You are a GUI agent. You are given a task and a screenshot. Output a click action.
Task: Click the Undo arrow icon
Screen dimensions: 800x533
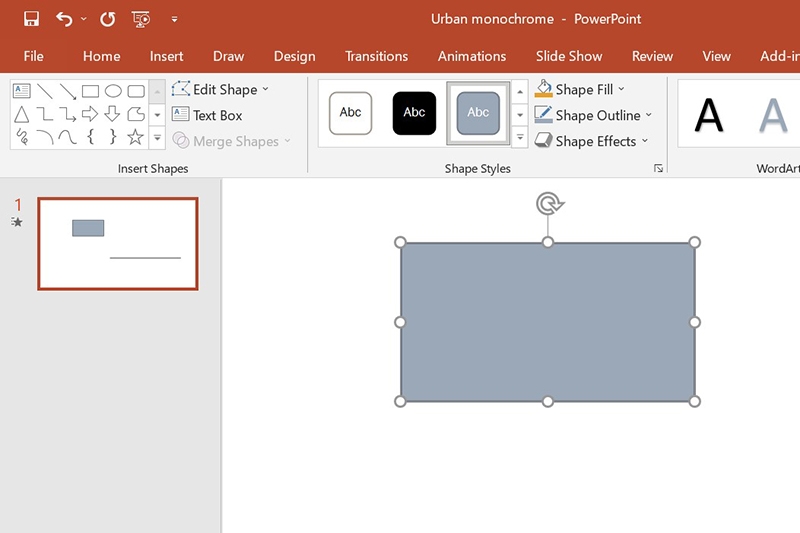65,19
